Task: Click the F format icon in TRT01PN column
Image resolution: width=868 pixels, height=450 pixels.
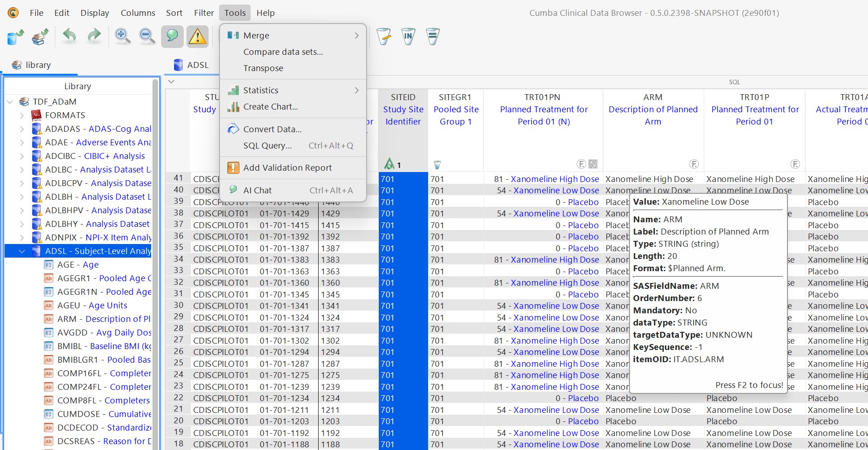Action: (581, 164)
